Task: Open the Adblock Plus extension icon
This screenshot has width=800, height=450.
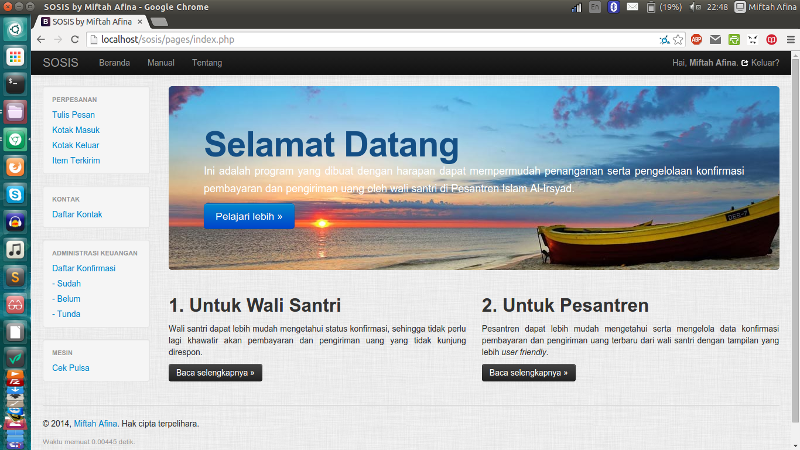Action: (x=696, y=39)
